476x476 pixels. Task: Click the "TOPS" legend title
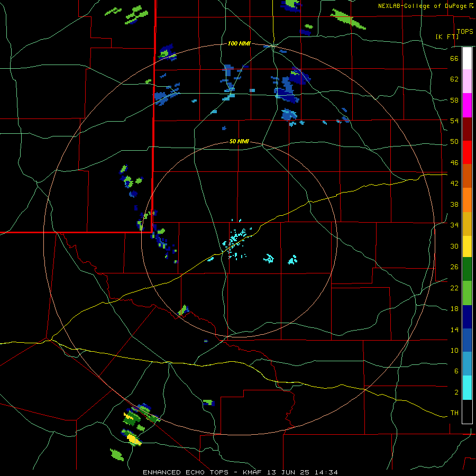465,32
